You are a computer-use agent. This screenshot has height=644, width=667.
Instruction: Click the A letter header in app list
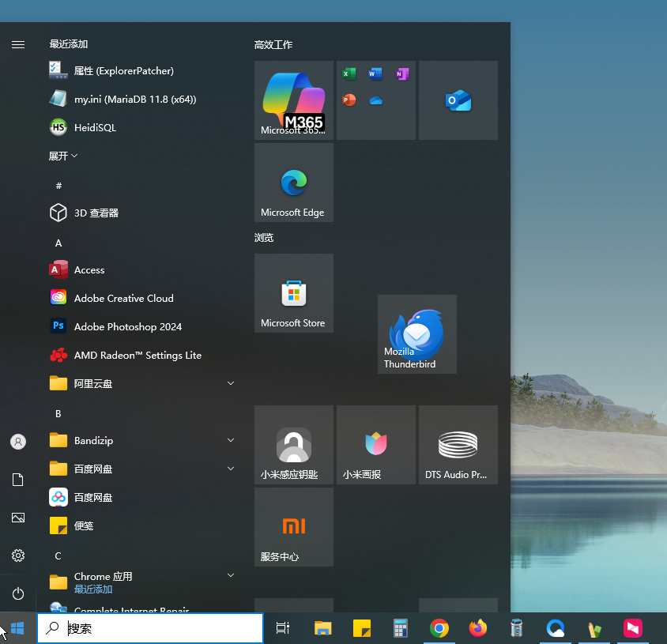[x=58, y=243]
